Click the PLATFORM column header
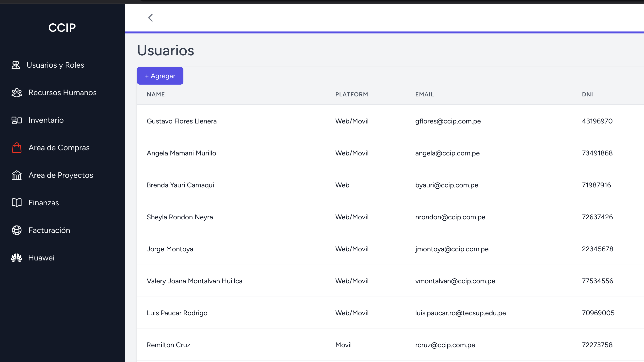 (x=351, y=94)
